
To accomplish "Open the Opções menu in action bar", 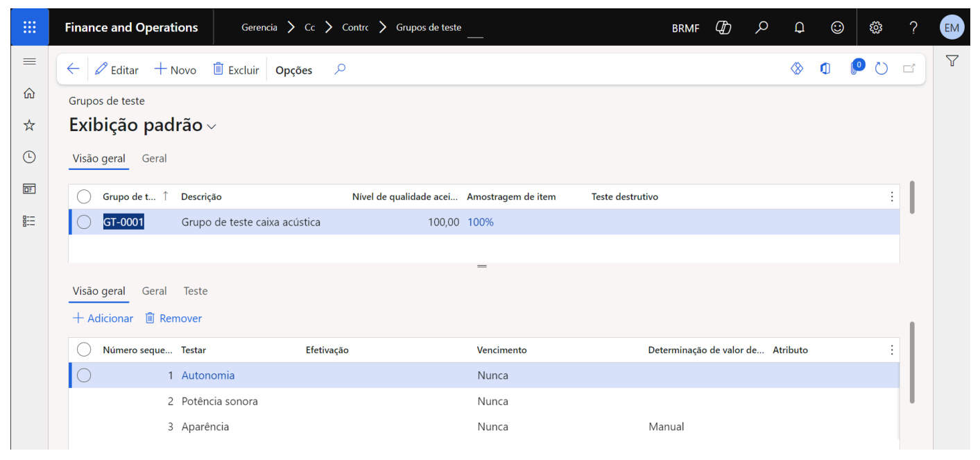I will pos(293,70).
